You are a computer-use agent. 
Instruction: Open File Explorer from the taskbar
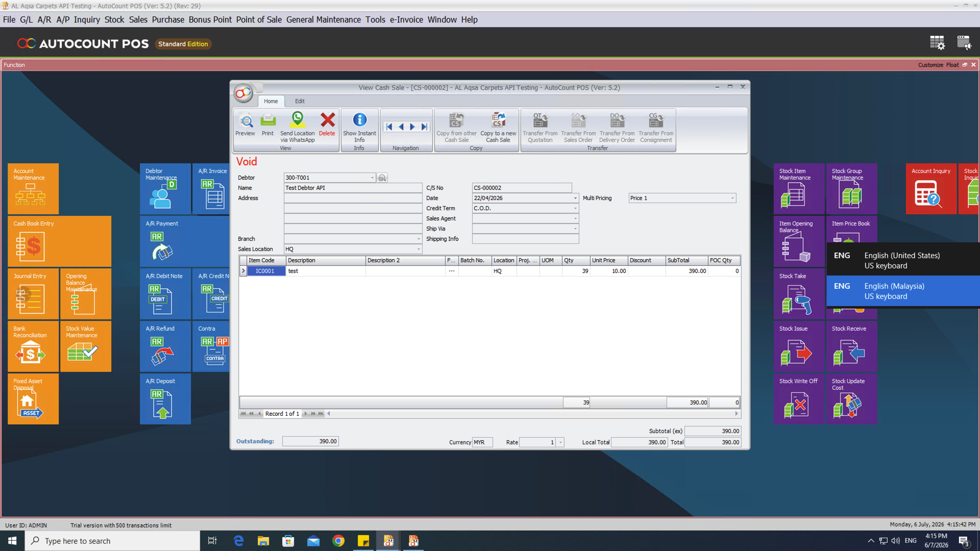click(x=263, y=541)
